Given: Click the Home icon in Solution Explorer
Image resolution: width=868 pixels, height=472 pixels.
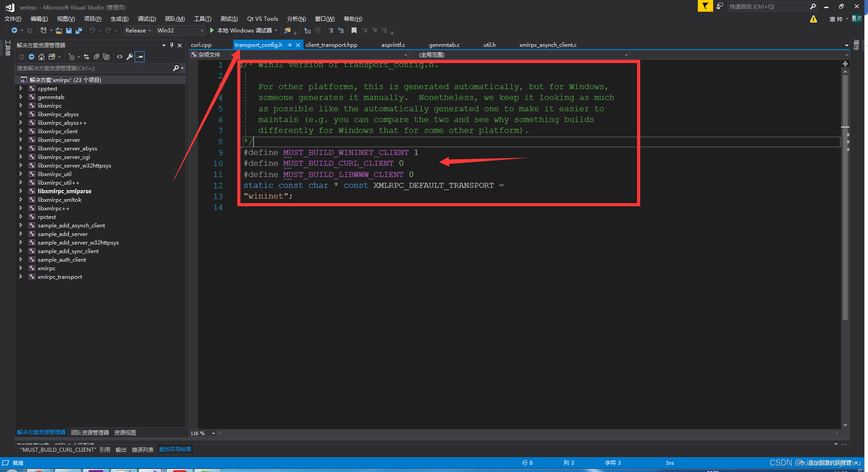Looking at the screenshot, I should click(41, 56).
